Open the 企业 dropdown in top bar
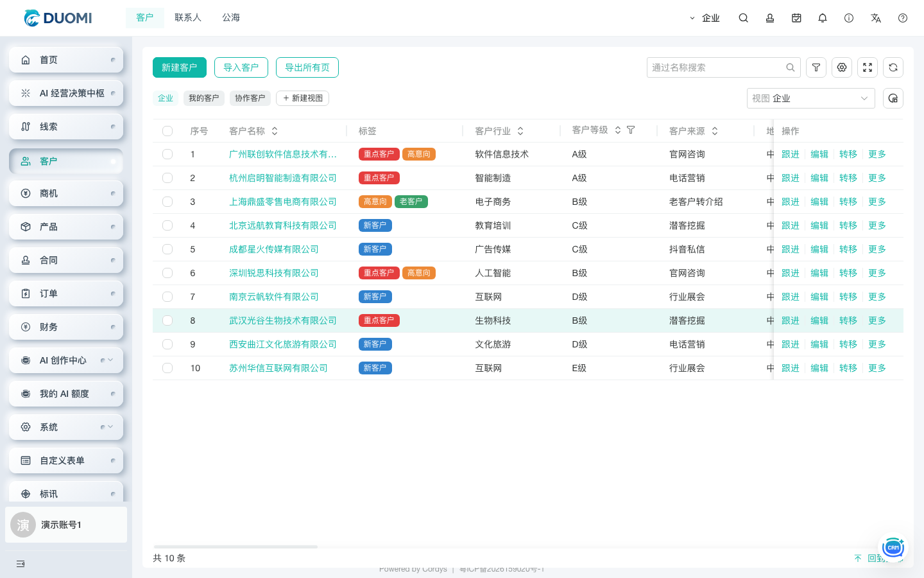924x578 pixels. (x=705, y=18)
